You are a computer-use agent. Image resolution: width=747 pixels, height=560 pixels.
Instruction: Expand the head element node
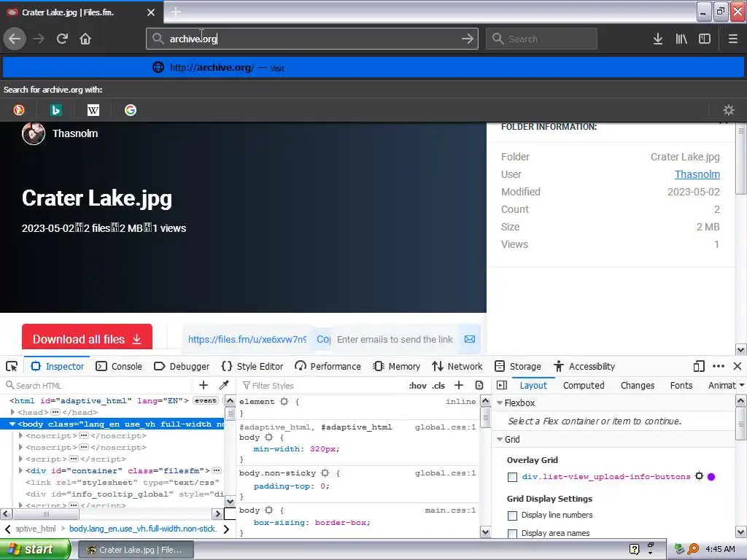click(x=13, y=412)
